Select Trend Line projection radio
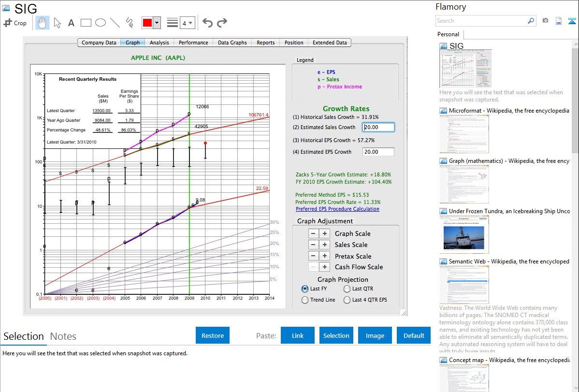This screenshot has height=392, width=579. (x=305, y=300)
